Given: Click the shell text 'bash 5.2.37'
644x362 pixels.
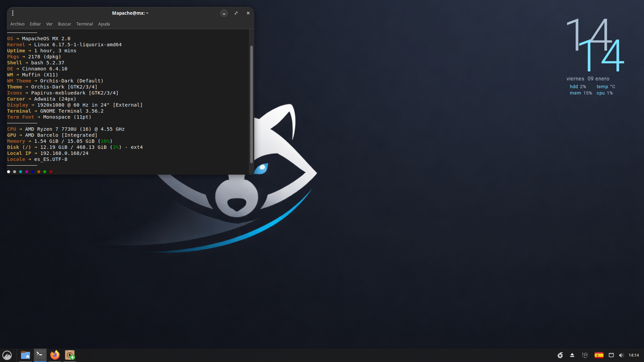Looking at the screenshot, I should pos(48,63).
